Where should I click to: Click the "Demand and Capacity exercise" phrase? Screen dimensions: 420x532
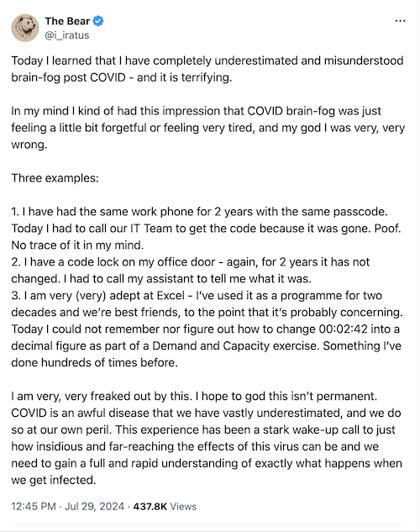235,345
